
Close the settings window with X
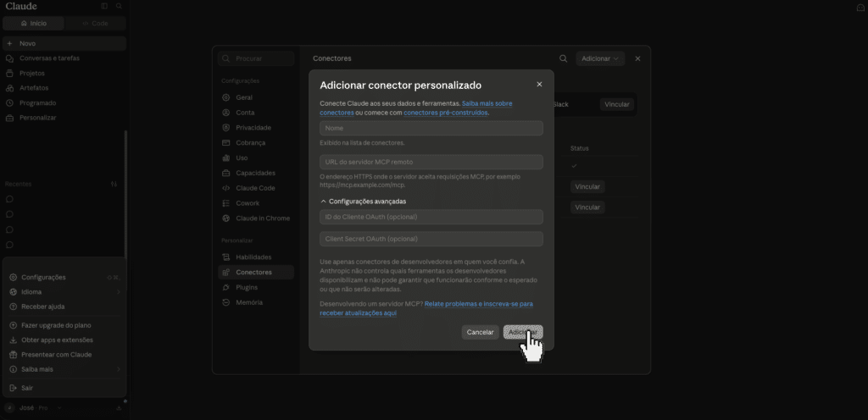(637, 58)
